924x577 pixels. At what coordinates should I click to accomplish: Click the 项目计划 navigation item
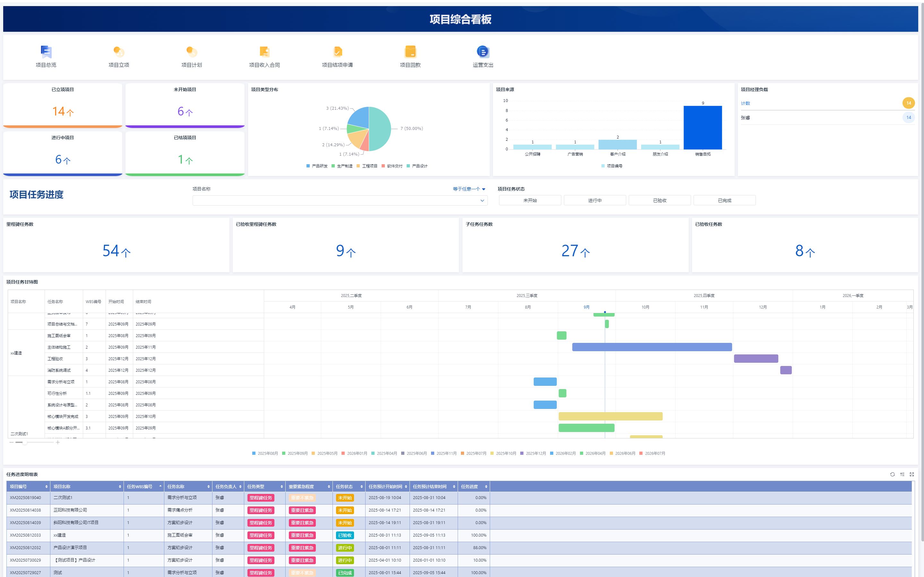[192, 52]
